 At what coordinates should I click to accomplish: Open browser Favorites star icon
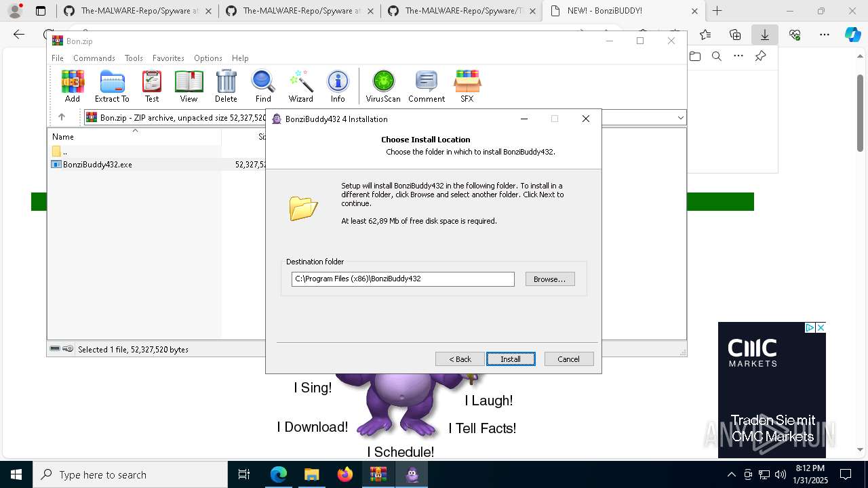tap(705, 35)
